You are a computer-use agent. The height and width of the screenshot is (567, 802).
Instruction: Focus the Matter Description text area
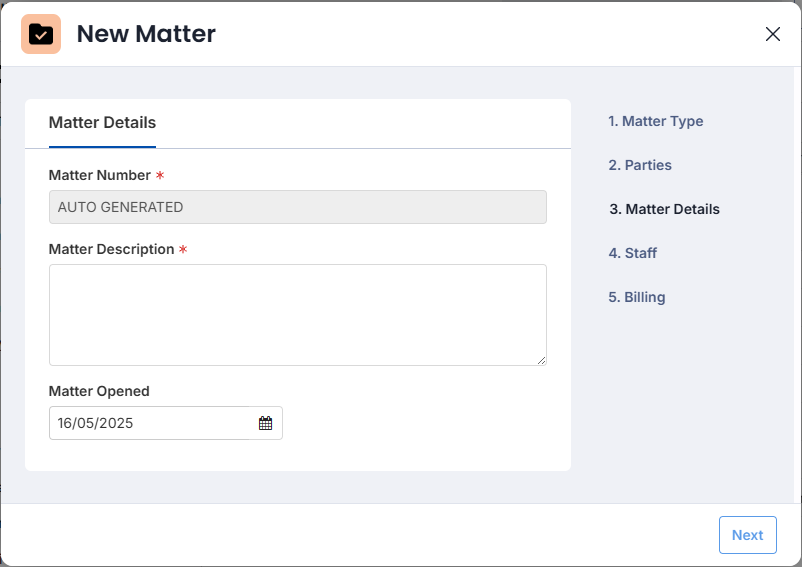click(x=298, y=315)
